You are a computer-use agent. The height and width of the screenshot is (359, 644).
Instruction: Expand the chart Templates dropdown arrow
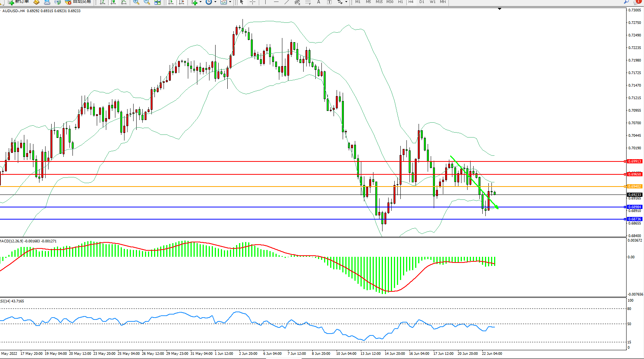click(x=230, y=2)
